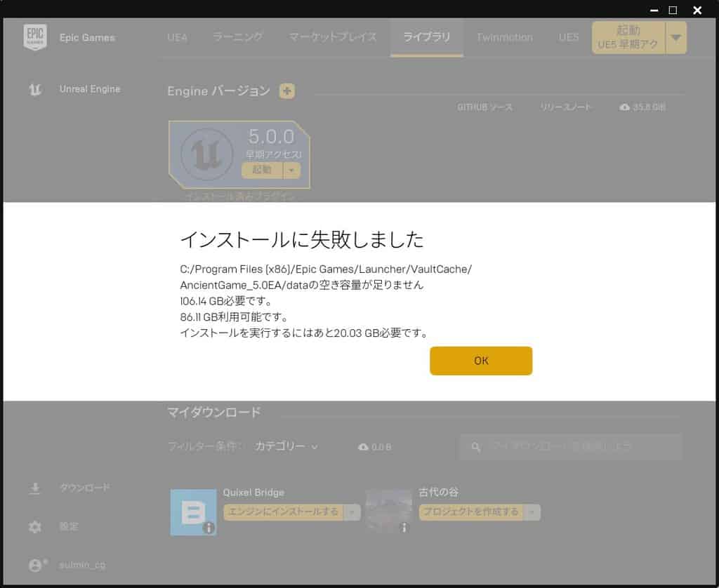Open the インストール済みプラグイン link

(240, 196)
